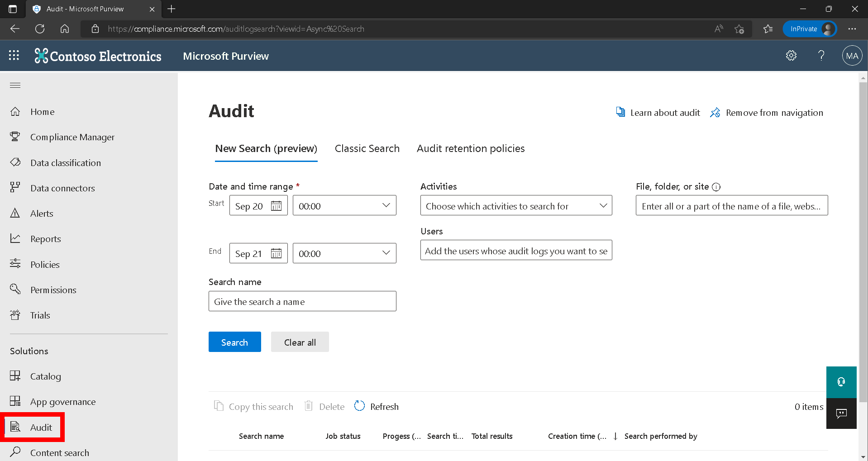Screen dimensions: 868x461
Task: Expand the Start time 00:00 dropdown
Action: (344, 205)
